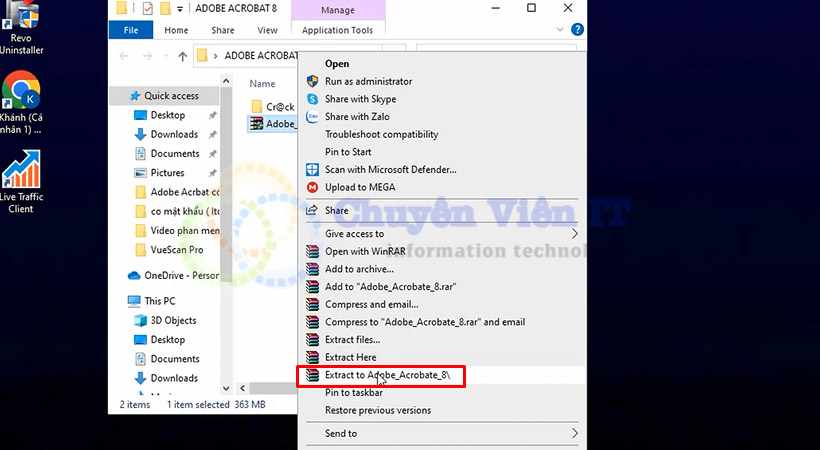The image size is (820, 450).
Task: Launch the Chrome Khánh profile shortcut
Action: point(21,103)
